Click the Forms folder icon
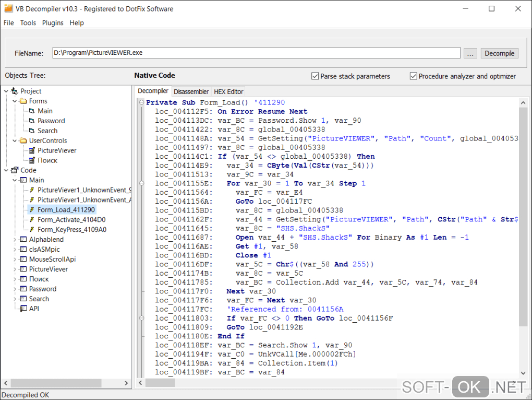The image size is (532, 400). click(23, 101)
